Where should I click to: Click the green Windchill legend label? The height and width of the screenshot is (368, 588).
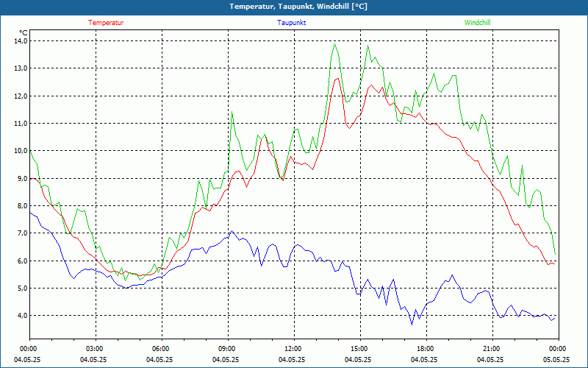click(x=477, y=23)
